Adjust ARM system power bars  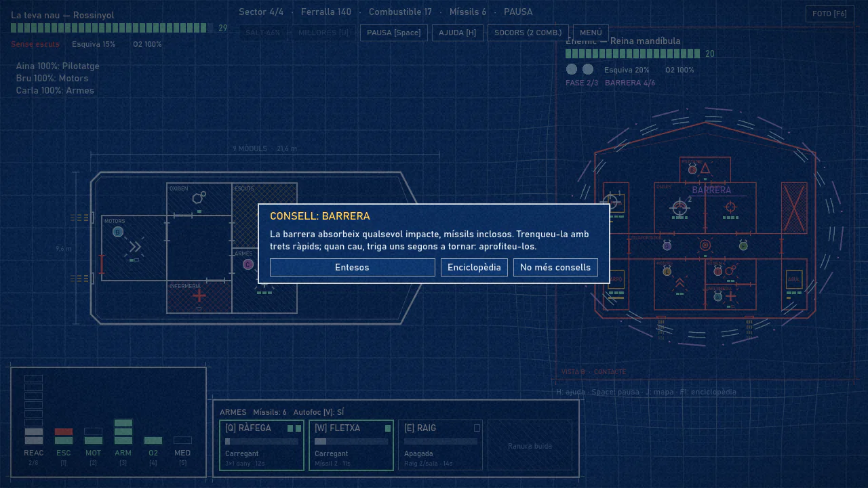click(x=123, y=432)
